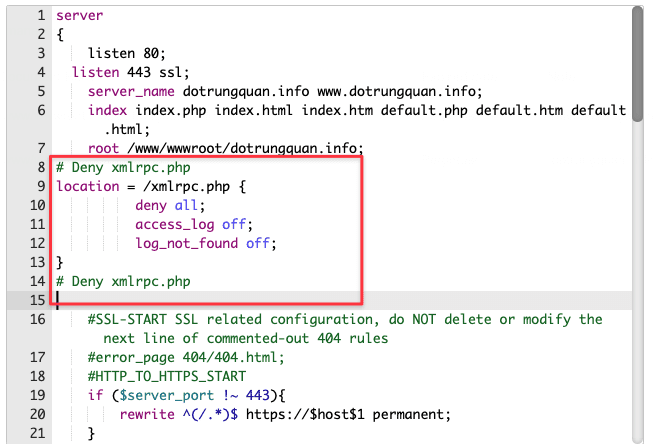Click '# Deny xmlrpc.php' comment on line 14

(x=123, y=282)
